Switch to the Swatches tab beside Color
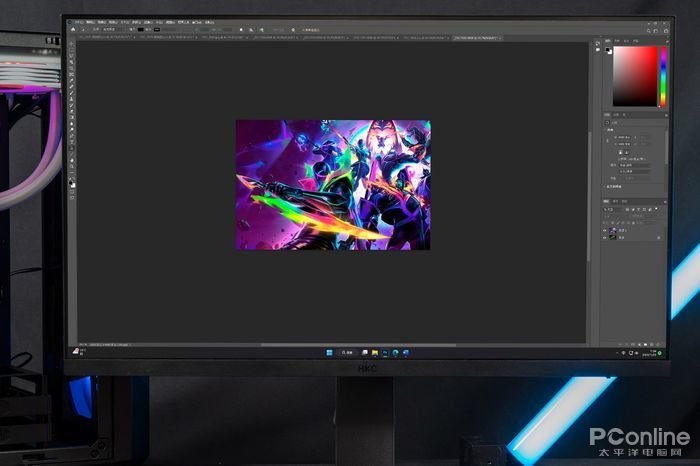This screenshot has width=700, height=466. 617,41
